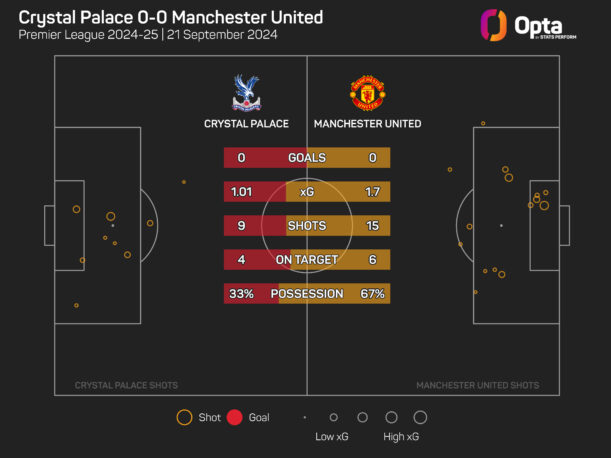Image resolution: width=611 pixels, height=458 pixels.
Task: Click the ON TARGET stat label
Action: (308, 260)
